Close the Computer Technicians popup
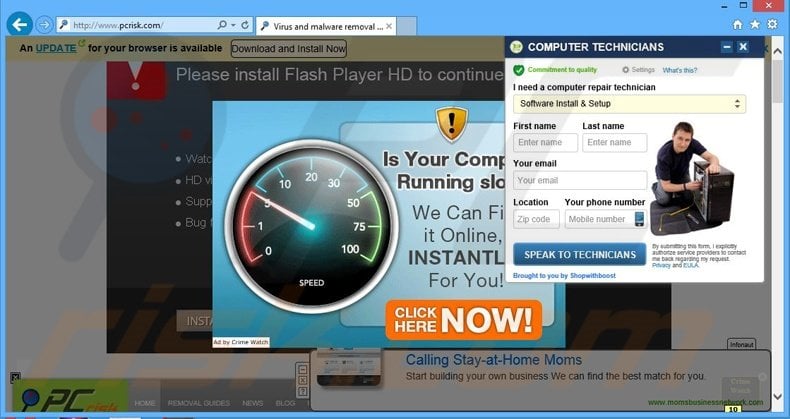Screen dimensions: 790x419 point(743,47)
